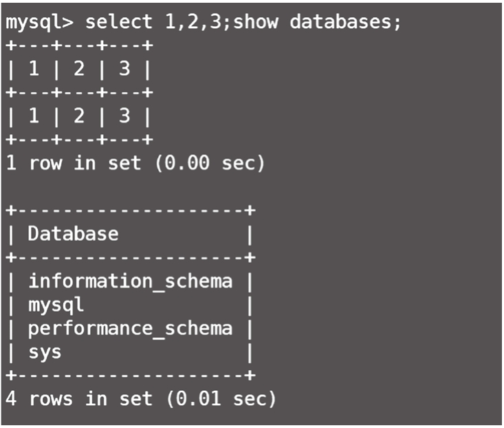Viewport: 504px width, 428px height.
Task: Click column header 3 in first result table
Action: tap(124, 69)
